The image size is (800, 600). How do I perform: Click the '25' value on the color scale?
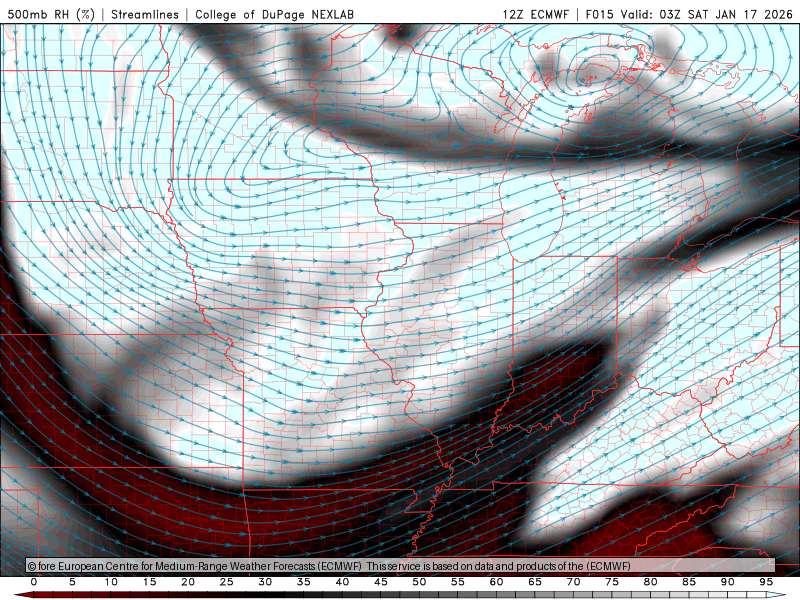227,582
